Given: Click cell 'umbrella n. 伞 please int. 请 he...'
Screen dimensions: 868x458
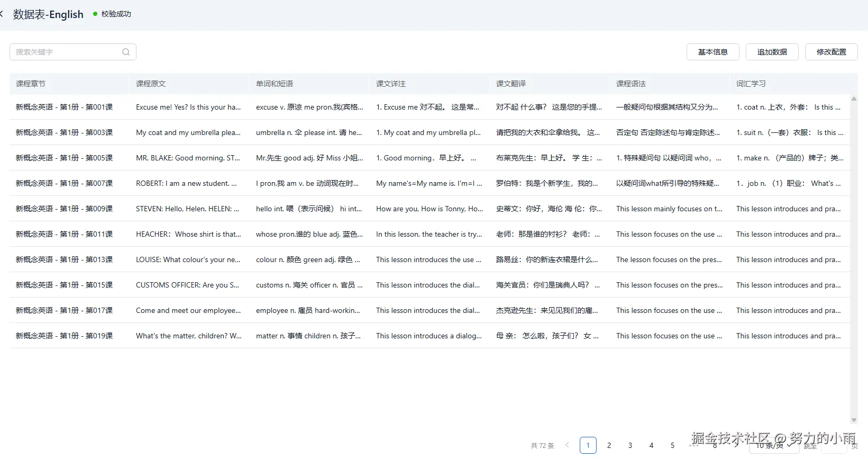Looking at the screenshot, I should 309,132.
